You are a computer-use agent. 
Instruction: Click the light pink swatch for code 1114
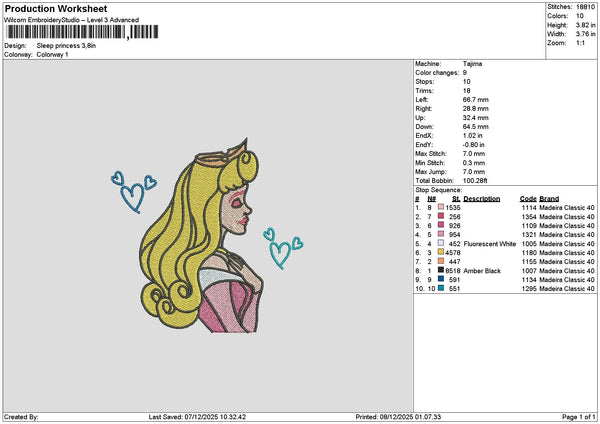(x=441, y=207)
